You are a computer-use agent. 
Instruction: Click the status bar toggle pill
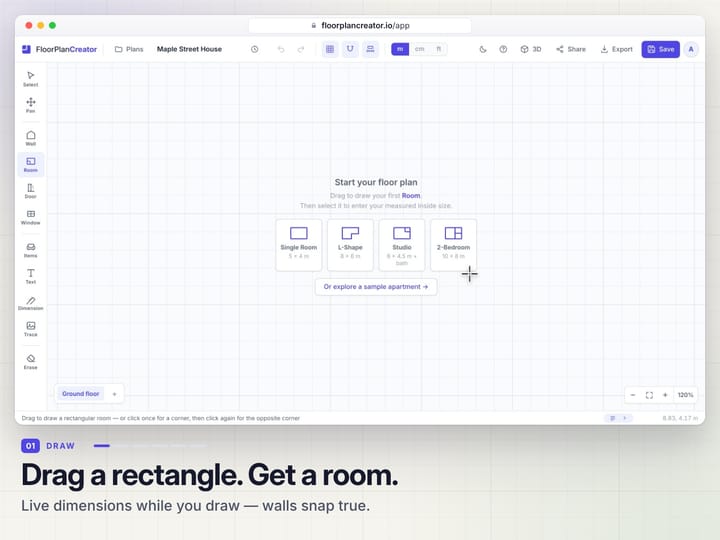coord(618,418)
